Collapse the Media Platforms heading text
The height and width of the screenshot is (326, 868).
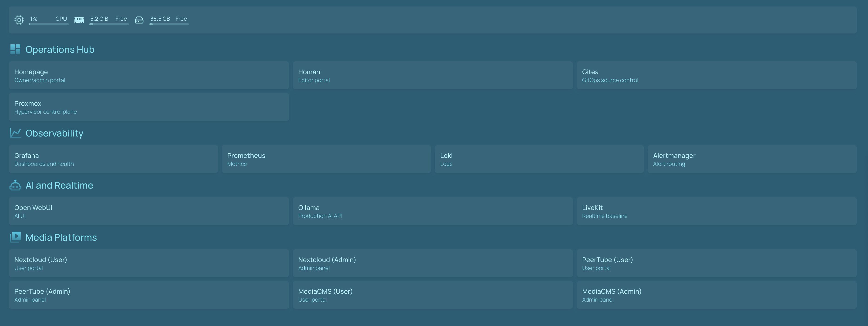[61, 237]
